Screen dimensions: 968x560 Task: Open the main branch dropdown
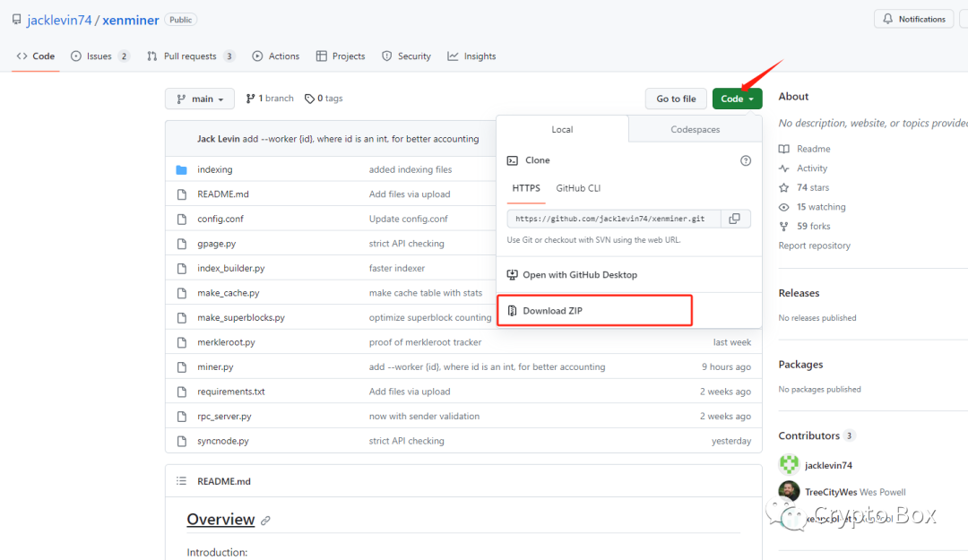pyautogui.click(x=199, y=99)
